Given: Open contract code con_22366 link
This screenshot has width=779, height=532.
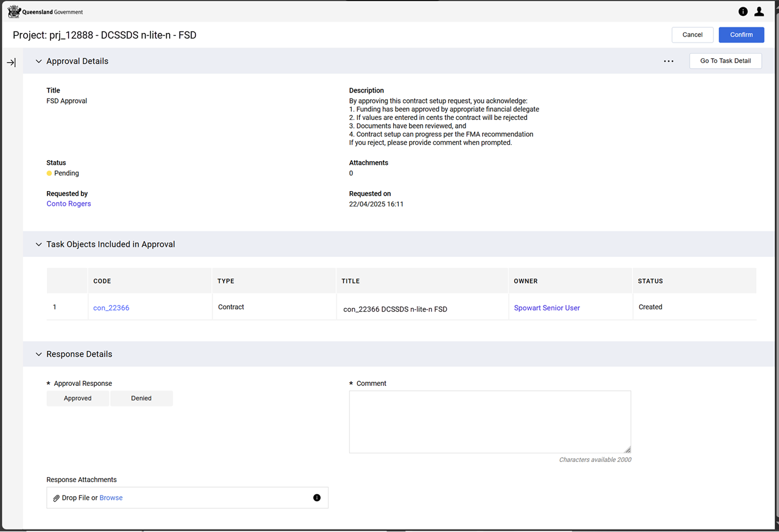Looking at the screenshot, I should (111, 308).
